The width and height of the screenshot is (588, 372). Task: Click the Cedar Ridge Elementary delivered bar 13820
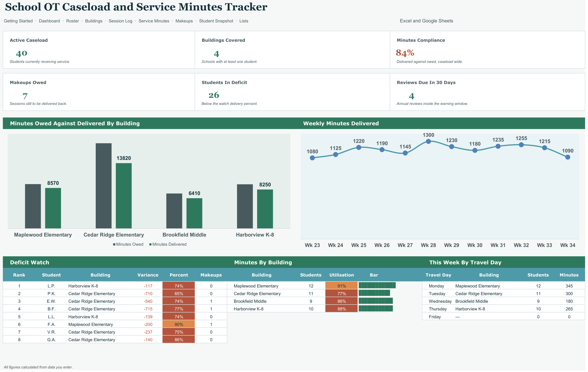(124, 196)
